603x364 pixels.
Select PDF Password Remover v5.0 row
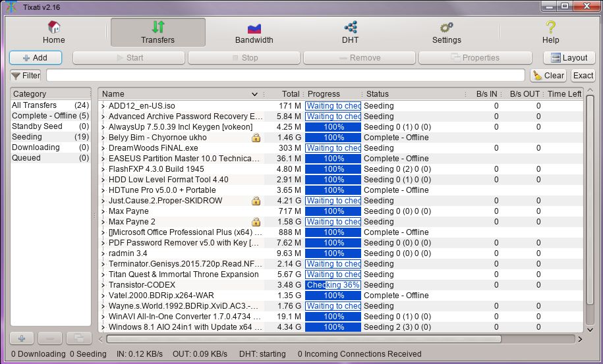pyautogui.click(x=341, y=243)
